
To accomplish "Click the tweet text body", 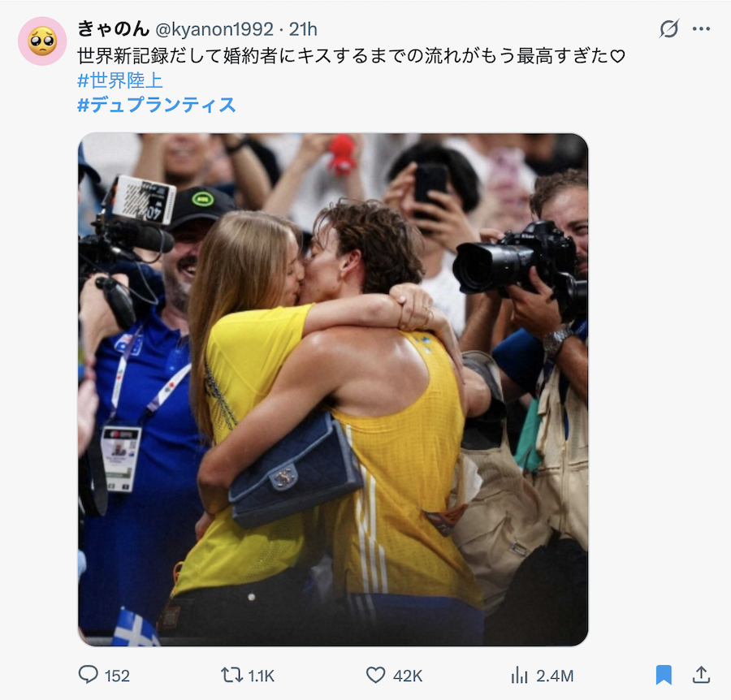I will [351, 56].
